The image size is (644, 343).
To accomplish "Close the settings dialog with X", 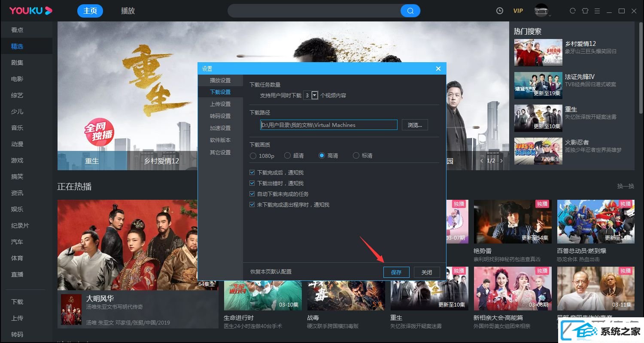I will (x=438, y=69).
